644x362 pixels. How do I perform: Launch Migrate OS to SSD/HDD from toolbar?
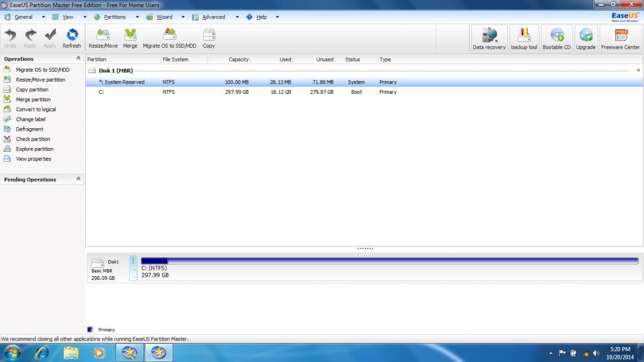(x=170, y=39)
